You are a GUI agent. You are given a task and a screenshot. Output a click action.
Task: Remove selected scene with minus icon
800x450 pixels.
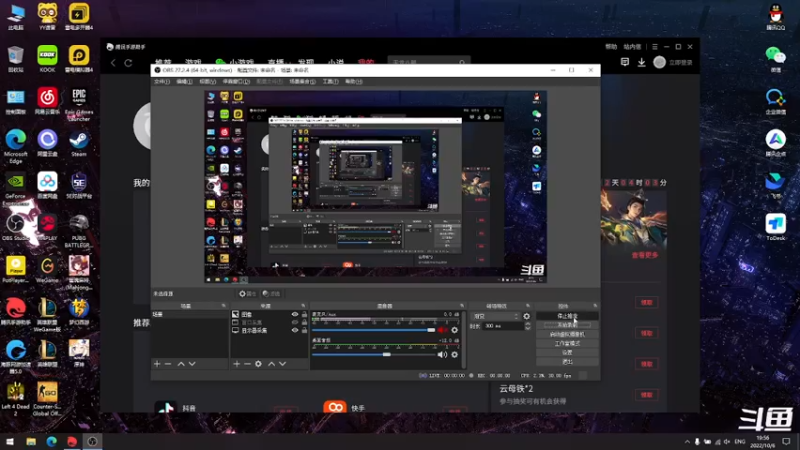(168, 364)
